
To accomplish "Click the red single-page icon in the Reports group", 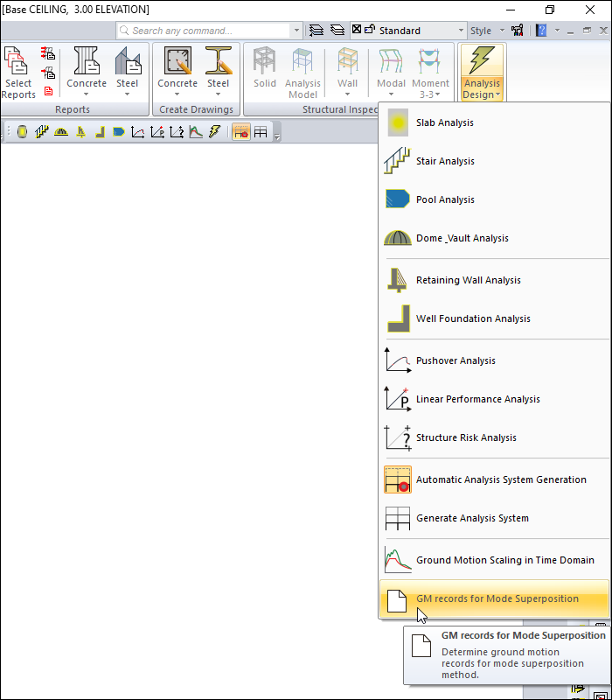I will (48, 91).
